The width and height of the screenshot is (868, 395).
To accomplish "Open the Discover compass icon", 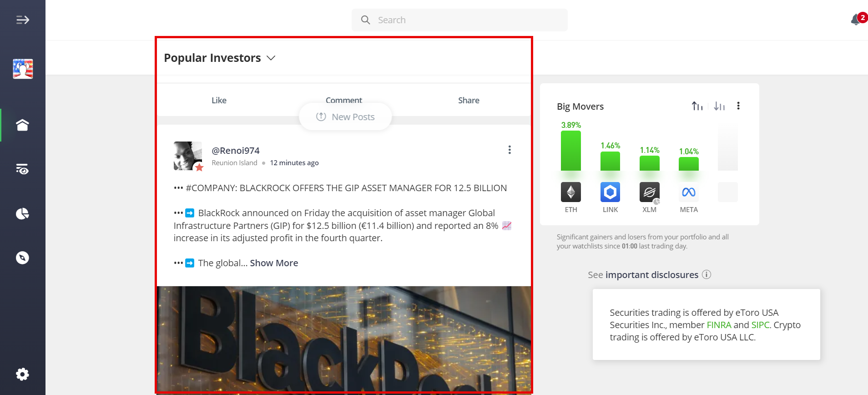I will click(23, 258).
